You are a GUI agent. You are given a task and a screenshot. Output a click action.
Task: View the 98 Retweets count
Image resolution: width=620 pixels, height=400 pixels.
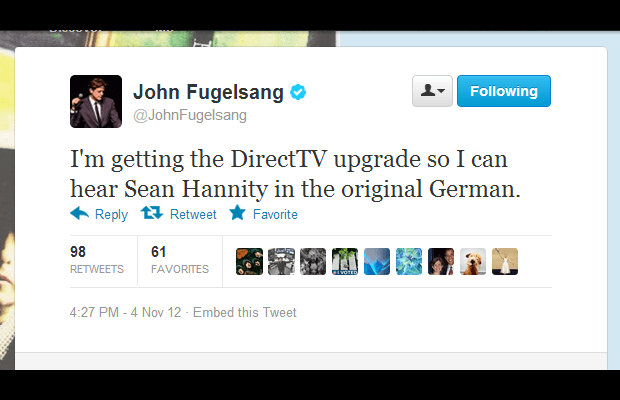click(97, 260)
